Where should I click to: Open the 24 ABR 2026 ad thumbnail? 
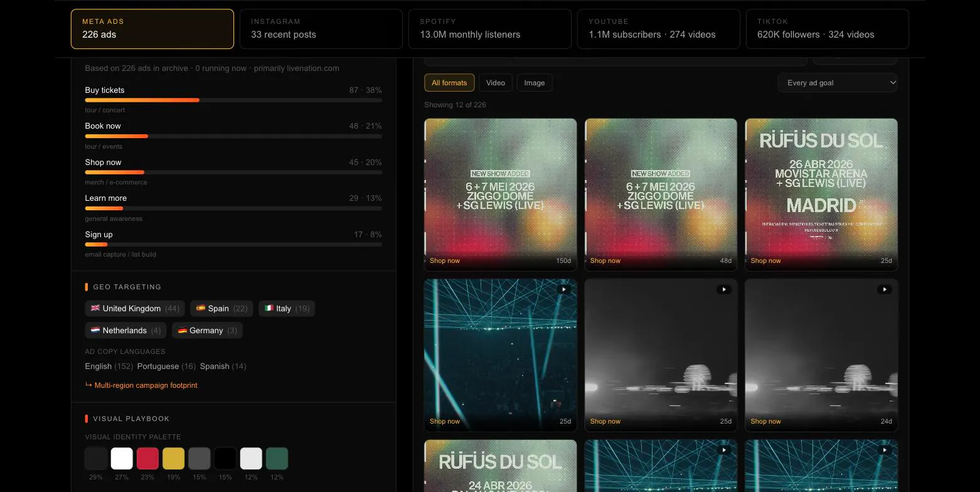click(x=501, y=466)
